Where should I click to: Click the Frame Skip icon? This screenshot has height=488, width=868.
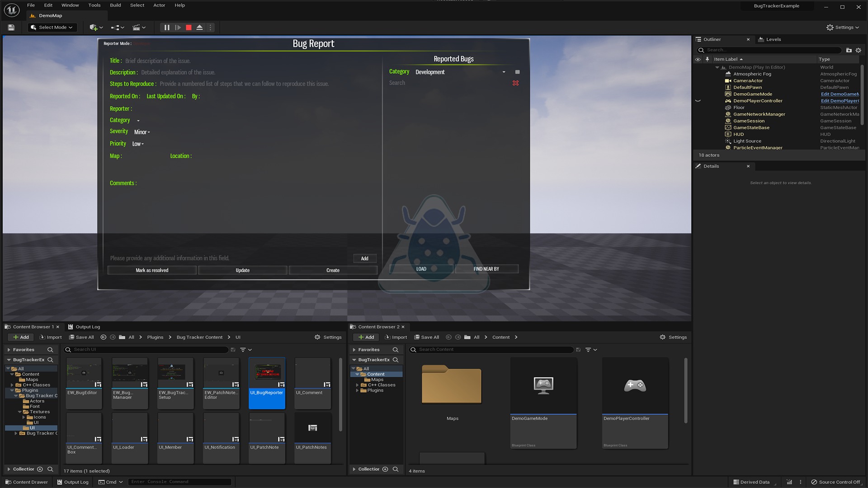178,28
